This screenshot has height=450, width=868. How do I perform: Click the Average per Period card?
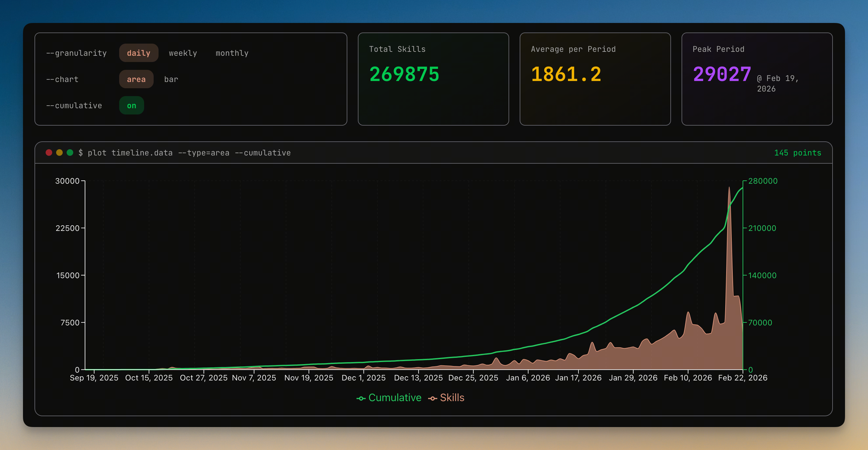pyautogui.click(x=595, y=79)
